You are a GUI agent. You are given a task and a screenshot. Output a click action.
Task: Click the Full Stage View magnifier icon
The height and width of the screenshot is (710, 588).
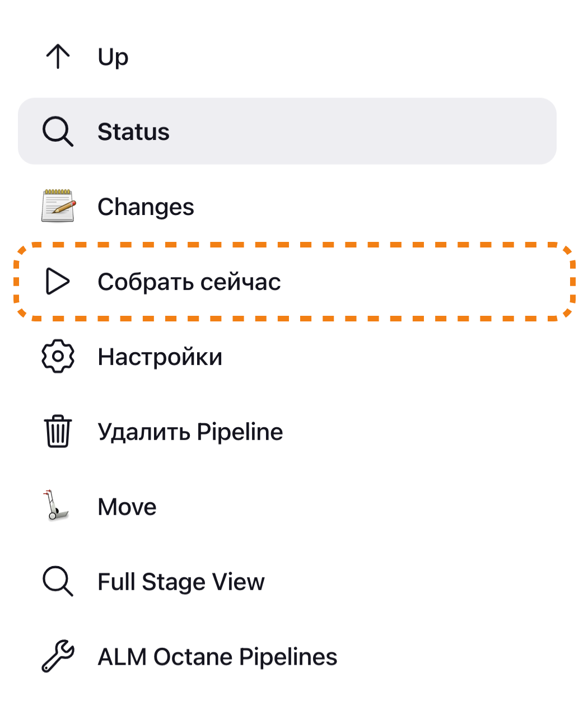[58, 581]
